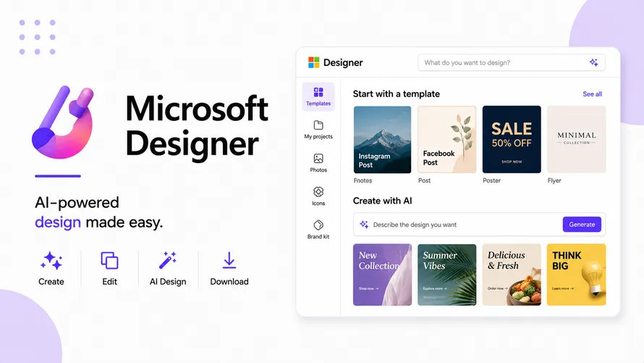Click the 'Create with AI' heading

coord(382,201)
